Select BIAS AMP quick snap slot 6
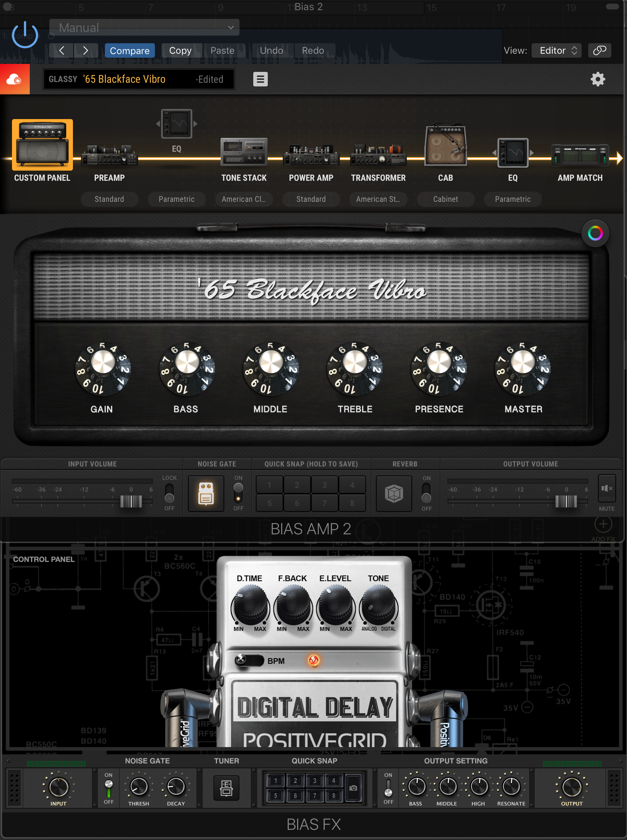The height and width of the screenshot is (840, 627). point(297,503)
